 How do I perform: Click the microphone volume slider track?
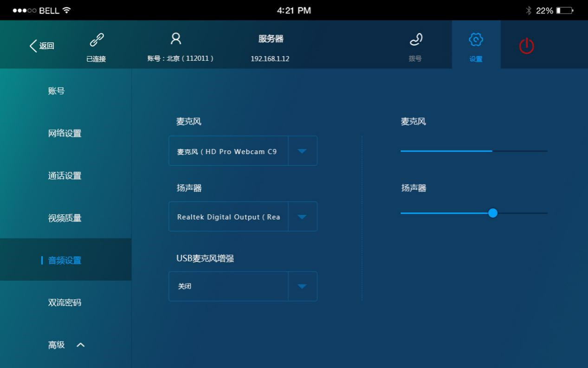(473, 151)
